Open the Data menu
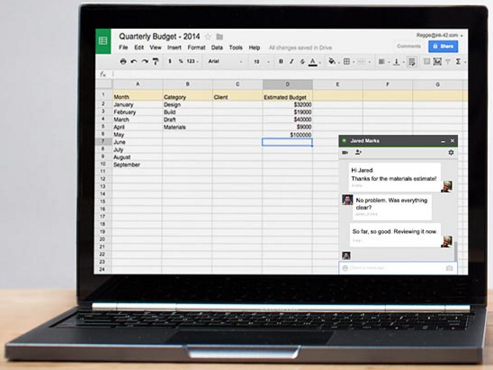 217,48
